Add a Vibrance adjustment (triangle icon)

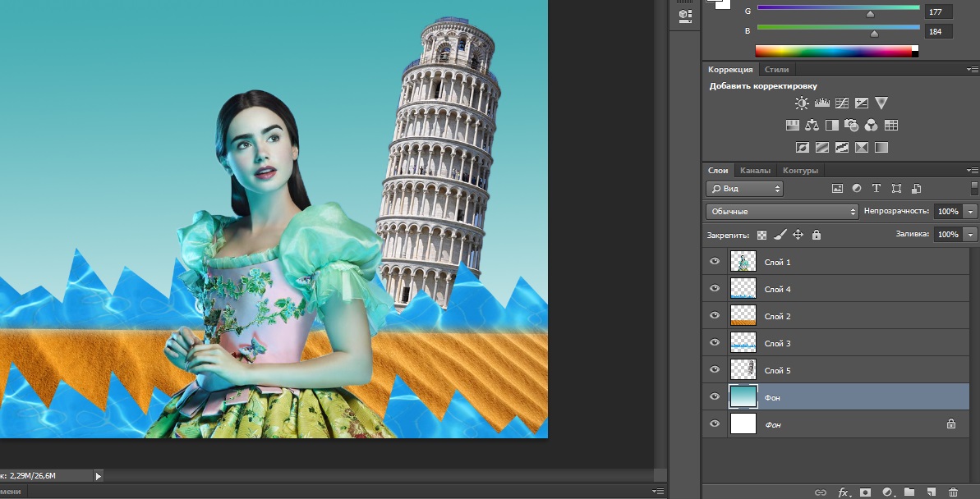click(x=881, y=103)
